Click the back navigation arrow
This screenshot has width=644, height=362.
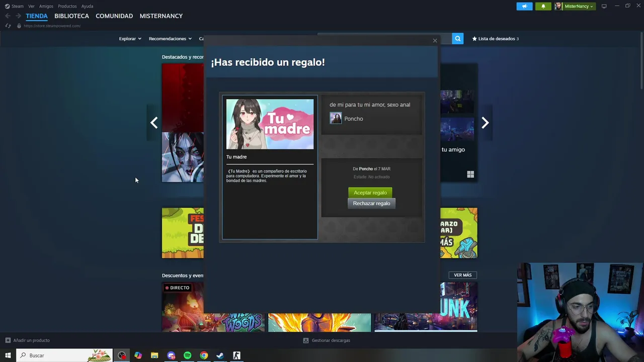pos(8,16)
